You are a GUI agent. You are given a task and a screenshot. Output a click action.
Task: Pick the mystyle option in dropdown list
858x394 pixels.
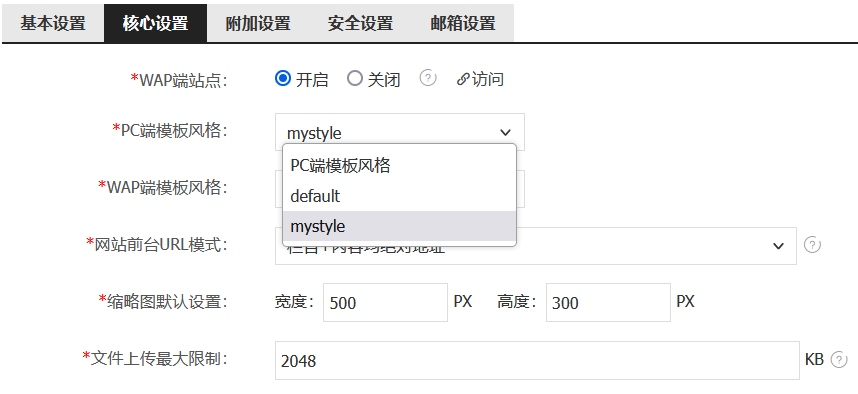pyautogui.click(x=399, y=226)
